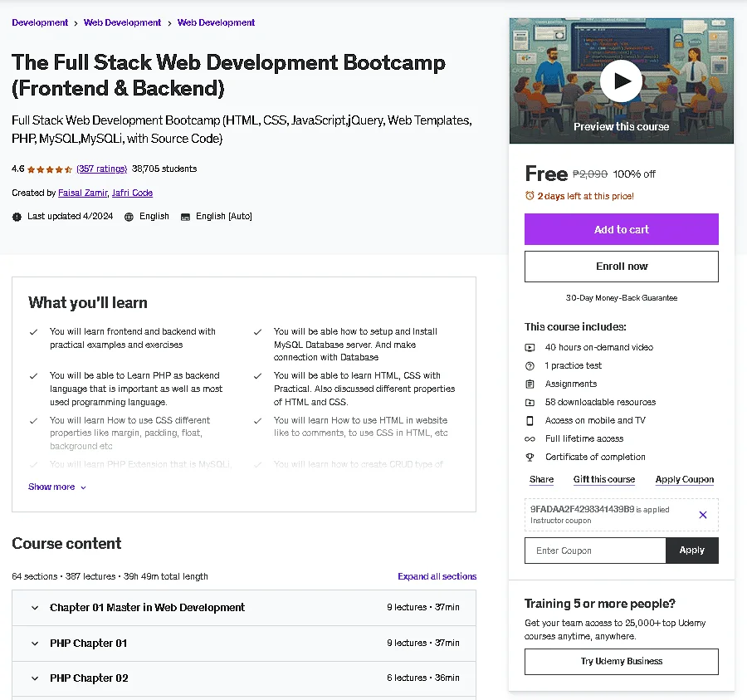This screenshot has height=700, width=747.
Task: Click Apply Coupon link
Action: pyautogui.click(x=685, y=479)
